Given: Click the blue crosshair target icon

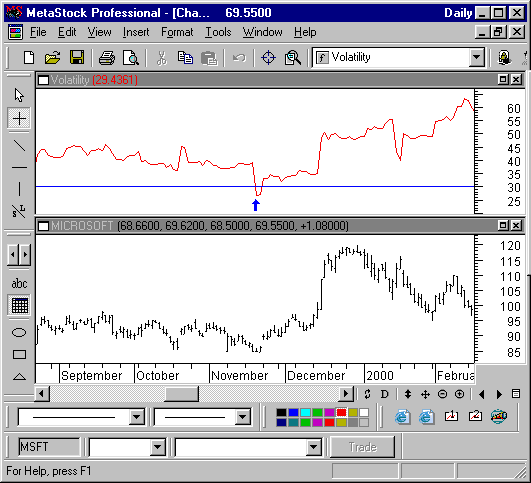Looking at the screenshot, I should coord(268,58).
